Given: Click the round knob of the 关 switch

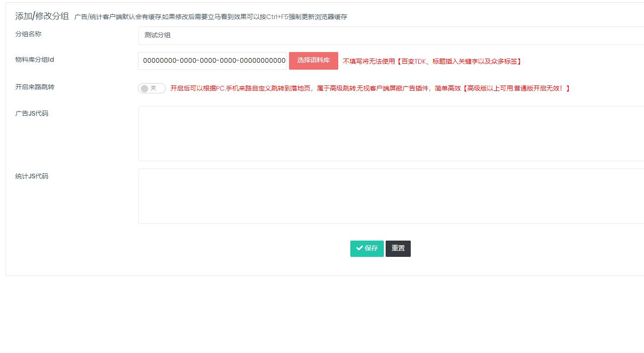Looking at the screenshot, I should click(145, 89).
